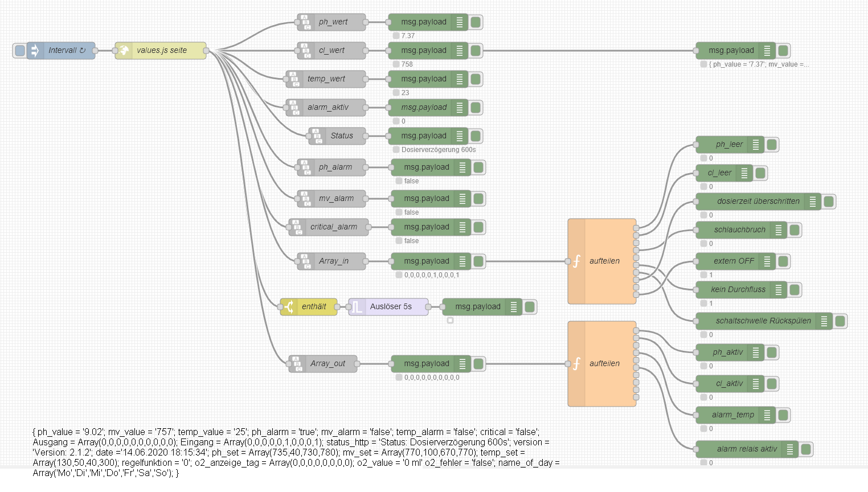Click the input port of upper aufteilen

[x=568, y=261]
